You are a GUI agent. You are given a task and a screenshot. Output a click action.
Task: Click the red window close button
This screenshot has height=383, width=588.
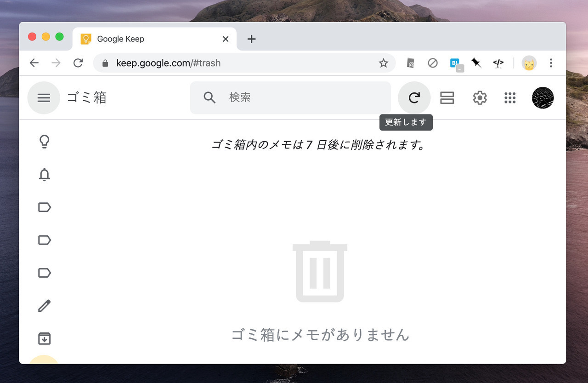[32, 37]
